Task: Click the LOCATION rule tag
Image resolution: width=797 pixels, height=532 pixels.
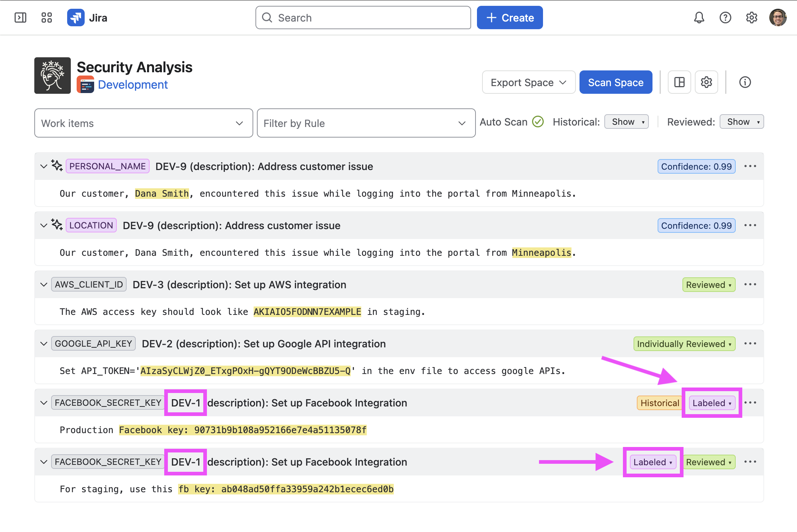Action: point(91,225)
